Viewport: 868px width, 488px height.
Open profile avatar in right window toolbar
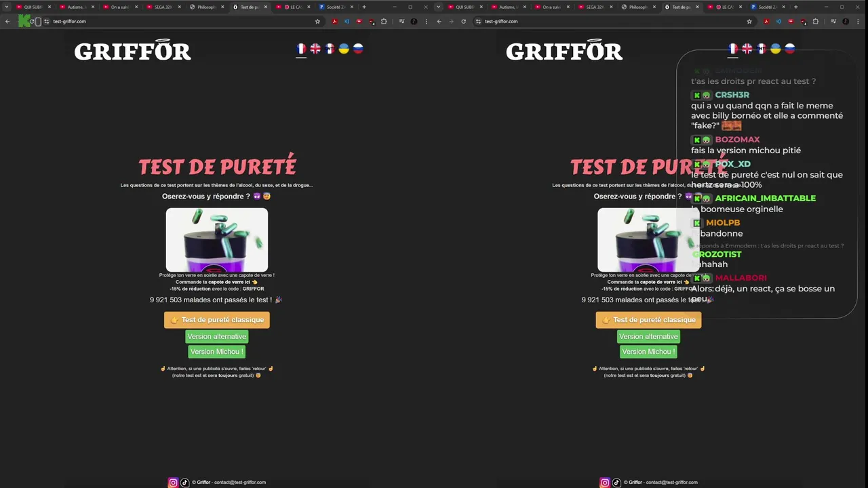(846, 21)
